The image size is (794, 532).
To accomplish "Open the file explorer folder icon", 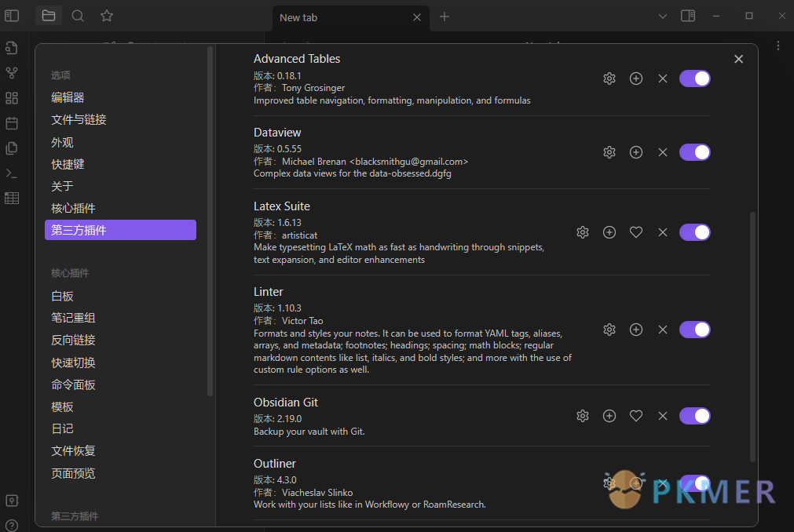I will pos(49,16).
